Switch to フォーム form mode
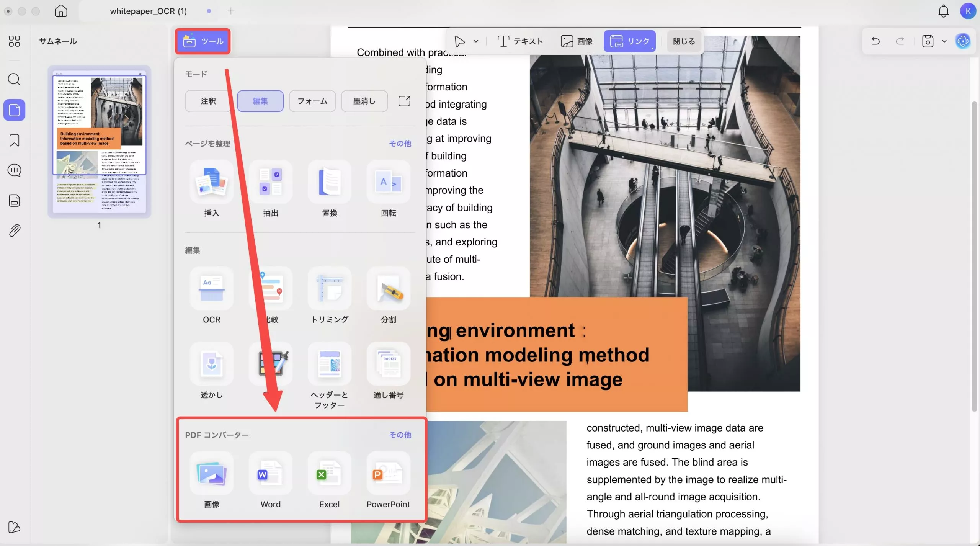This screenshot has height=546, width=980. click(312, 101)
